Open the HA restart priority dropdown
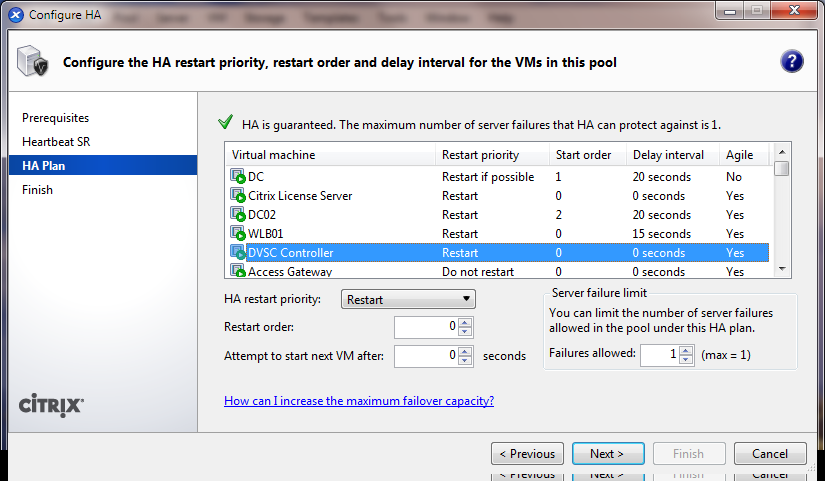 (x=408, y=299)
